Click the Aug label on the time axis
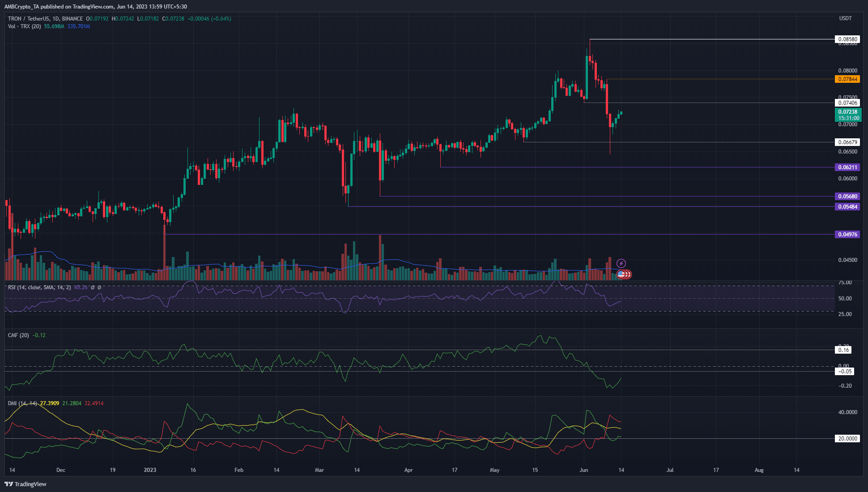 click(759, 470)
